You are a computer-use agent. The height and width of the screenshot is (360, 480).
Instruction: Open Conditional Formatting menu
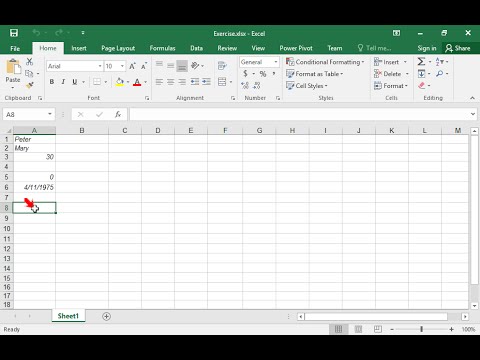tap(325, 62)
